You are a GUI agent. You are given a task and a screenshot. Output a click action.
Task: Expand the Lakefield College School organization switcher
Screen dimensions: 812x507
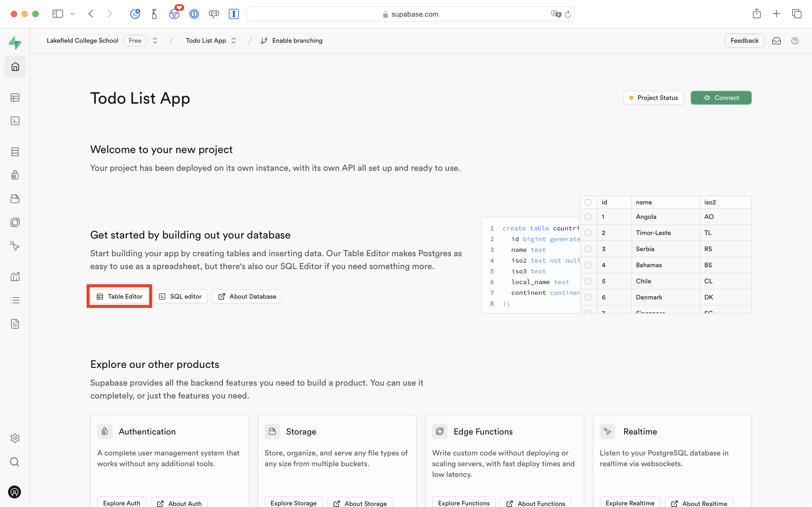pyautogui.click(x=155, y=41)
